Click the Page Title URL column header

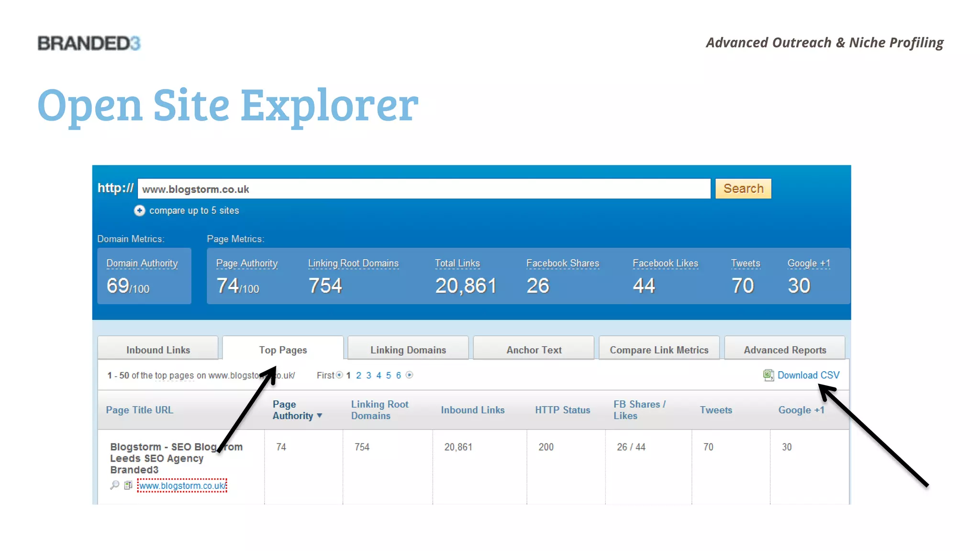(140, 410)
